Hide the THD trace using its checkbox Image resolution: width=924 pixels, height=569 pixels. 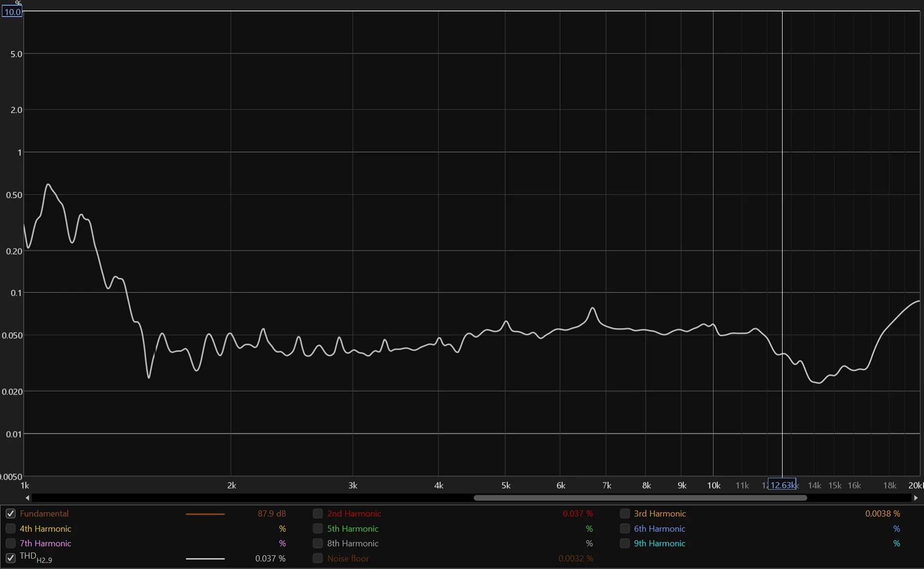coord(10,558)
